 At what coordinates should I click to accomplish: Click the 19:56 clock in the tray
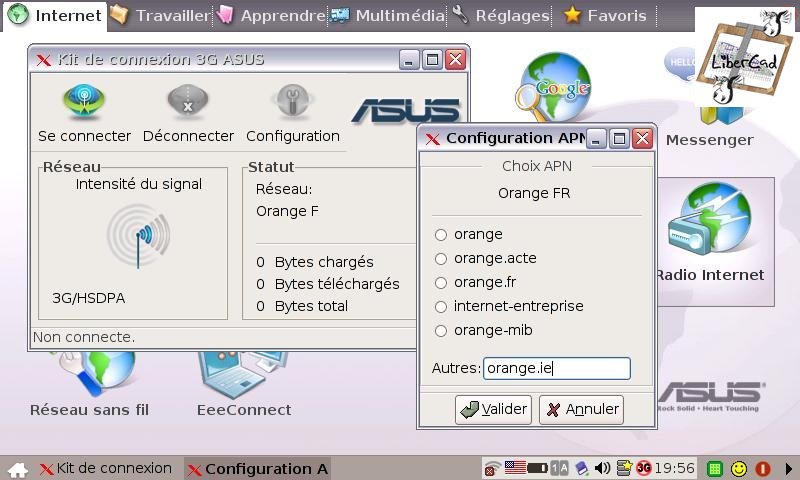coord(674,468)
